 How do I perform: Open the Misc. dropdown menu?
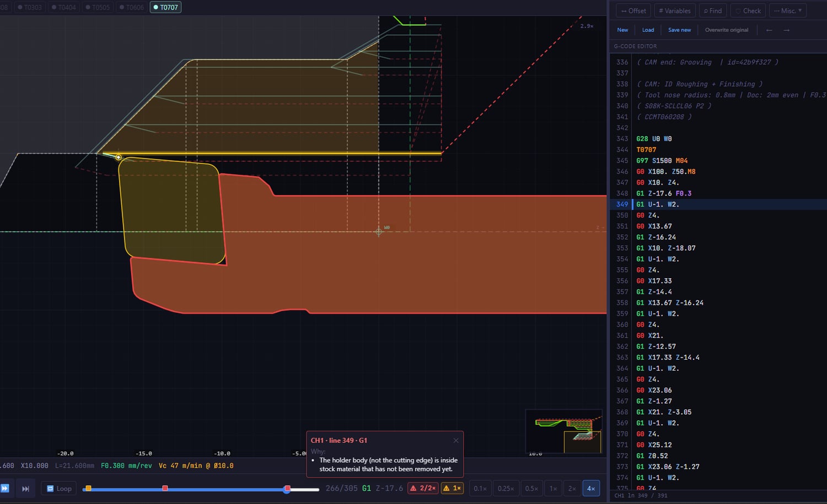pyautogui.click(x=788, y=10)
